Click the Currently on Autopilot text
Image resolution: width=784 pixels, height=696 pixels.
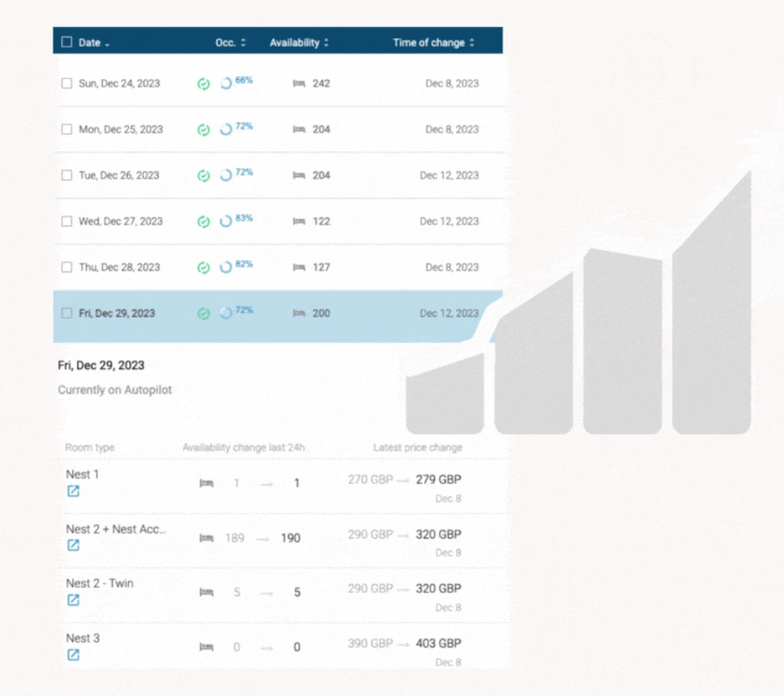point(114,390)
